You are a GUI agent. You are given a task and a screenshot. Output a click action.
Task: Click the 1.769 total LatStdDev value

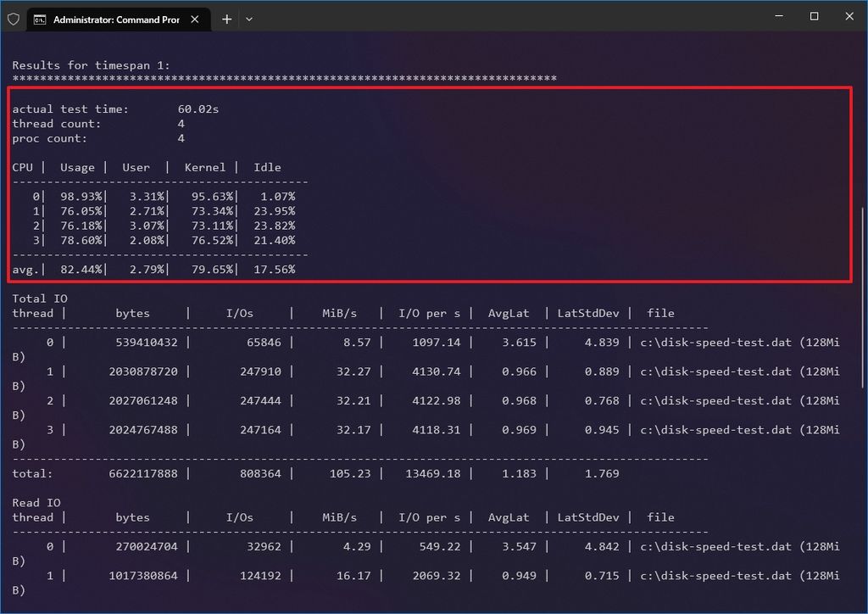pyautogui.click(x=603, y=473)
